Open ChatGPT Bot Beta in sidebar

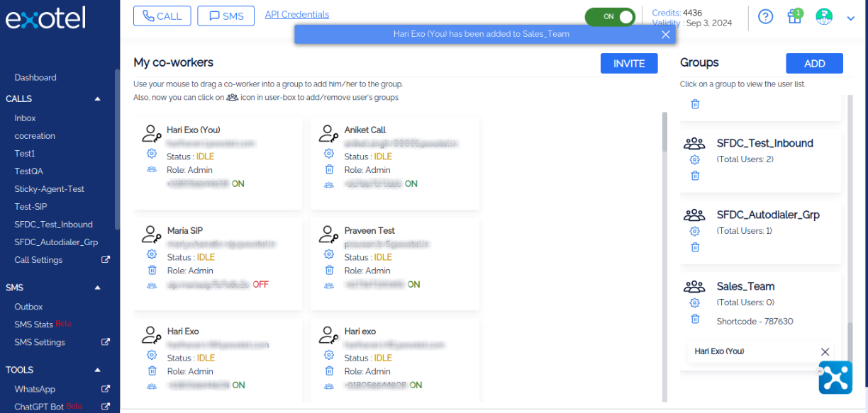point(48,407)
